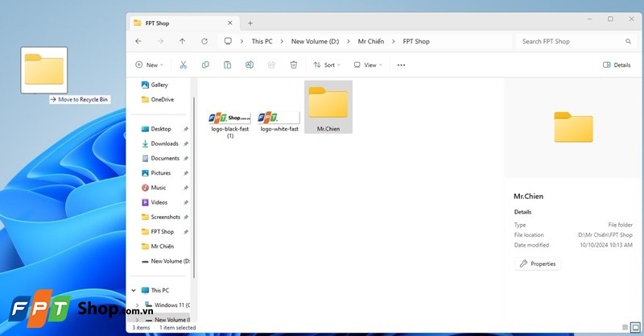This screenshot has width=644, height=336.
Task: Click pin icon next to Downloads
Action: click(186, 144)
